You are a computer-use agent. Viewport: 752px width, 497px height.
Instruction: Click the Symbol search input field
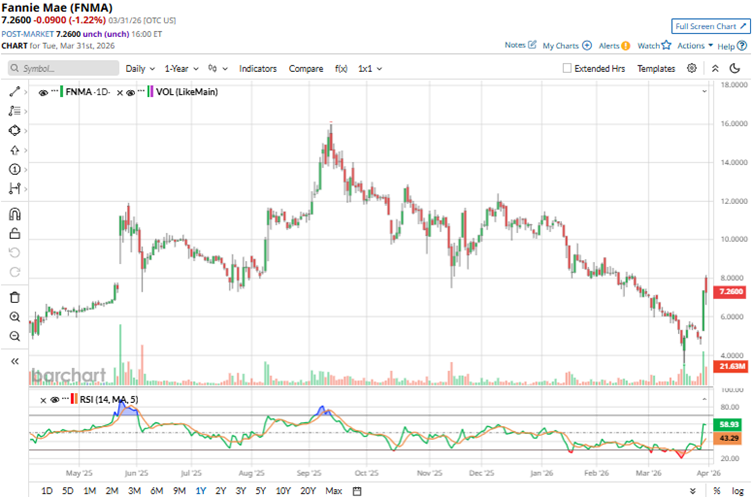coord(63,68)
